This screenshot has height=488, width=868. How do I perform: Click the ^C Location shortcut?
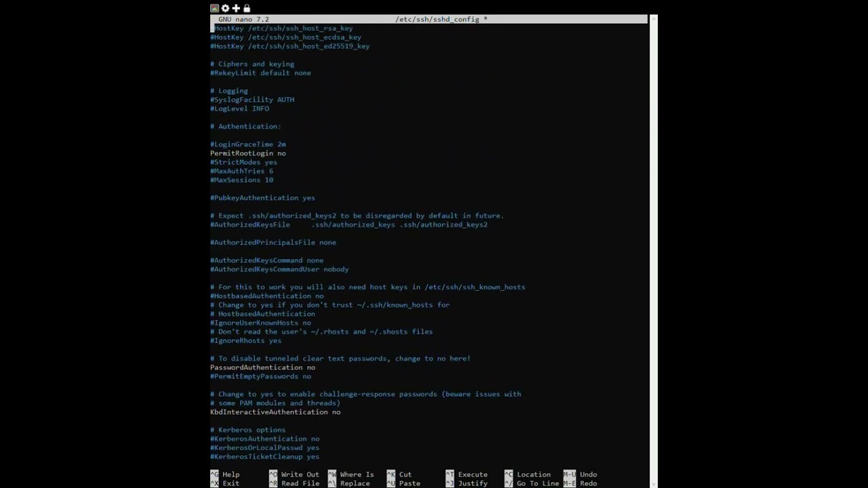528,474
